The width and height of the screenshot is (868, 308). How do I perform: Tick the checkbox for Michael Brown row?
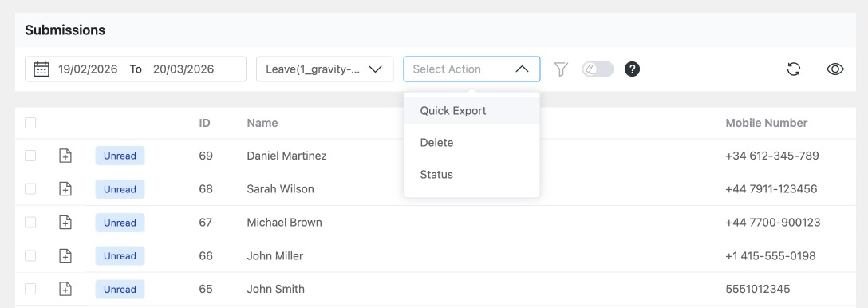tap(30, 223)
